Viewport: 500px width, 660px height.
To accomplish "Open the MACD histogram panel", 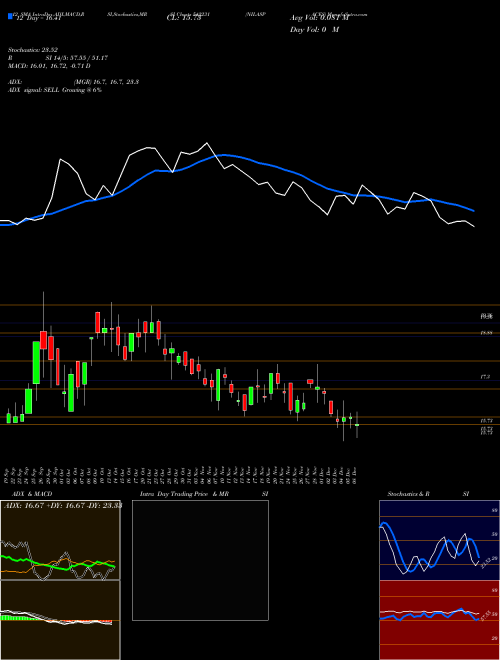I will pos(60,620).
